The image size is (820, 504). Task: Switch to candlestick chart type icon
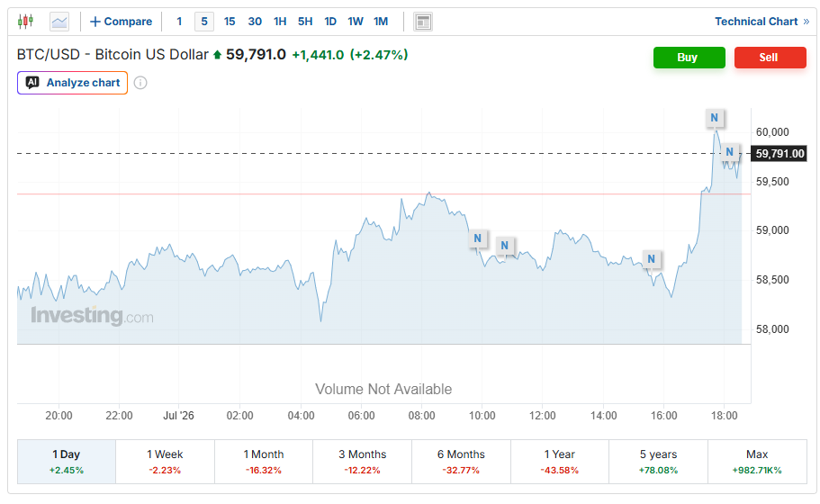(25, 22)
